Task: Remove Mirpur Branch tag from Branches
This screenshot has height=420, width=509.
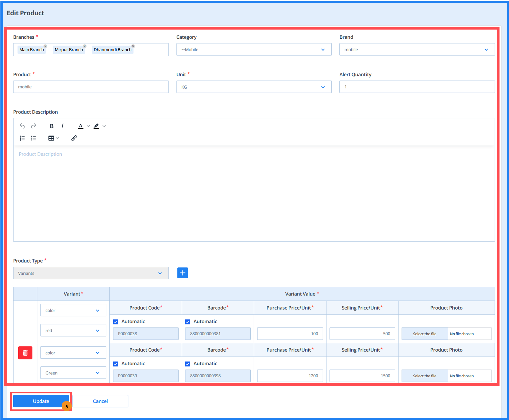Action: (85, 46)
